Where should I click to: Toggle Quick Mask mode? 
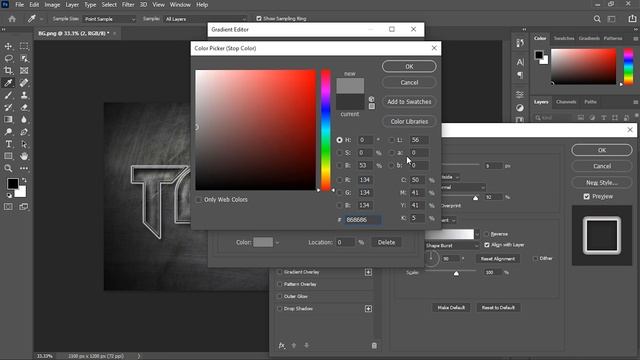point(8,207)
